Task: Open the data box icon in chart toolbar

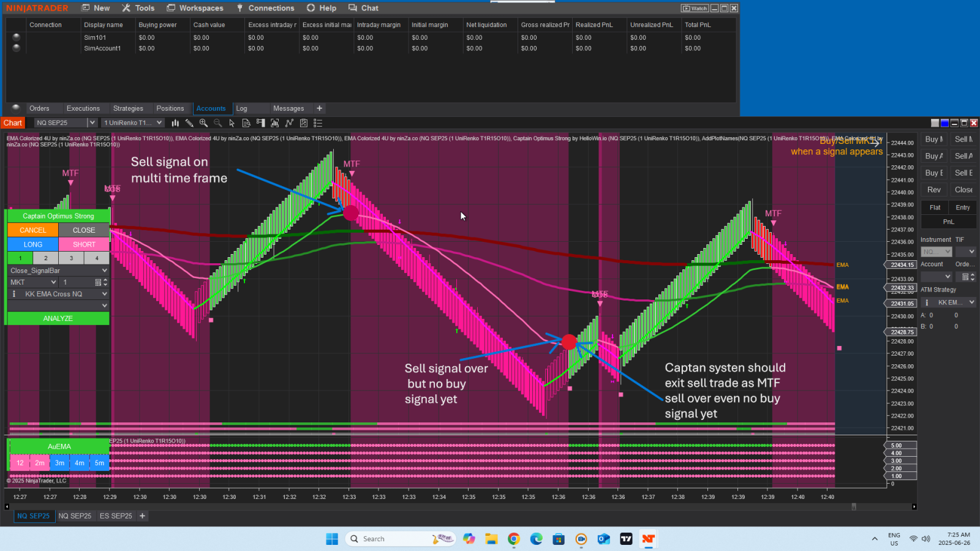Action: click(246, 123)
